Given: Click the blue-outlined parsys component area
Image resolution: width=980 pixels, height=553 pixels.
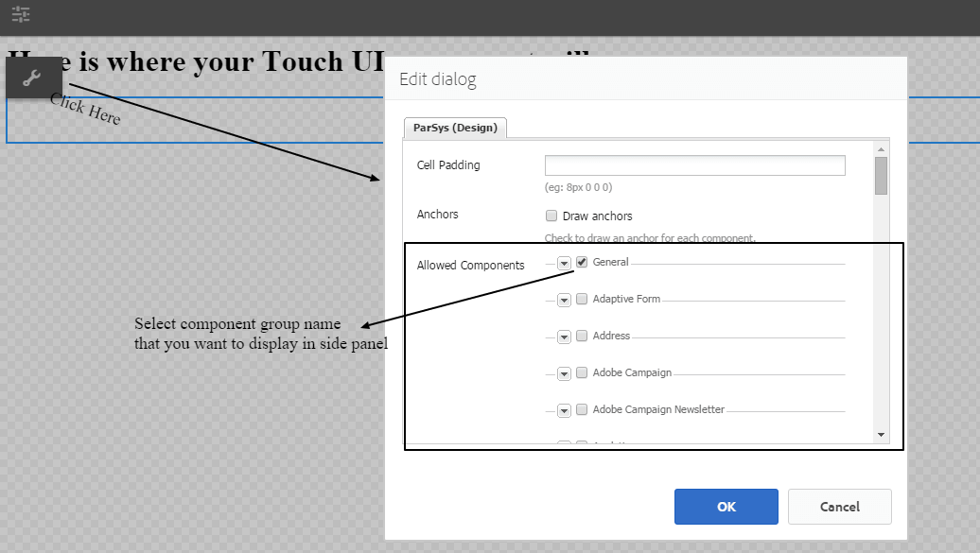Looking at the screenshot, I should click(x=189, y=118).
